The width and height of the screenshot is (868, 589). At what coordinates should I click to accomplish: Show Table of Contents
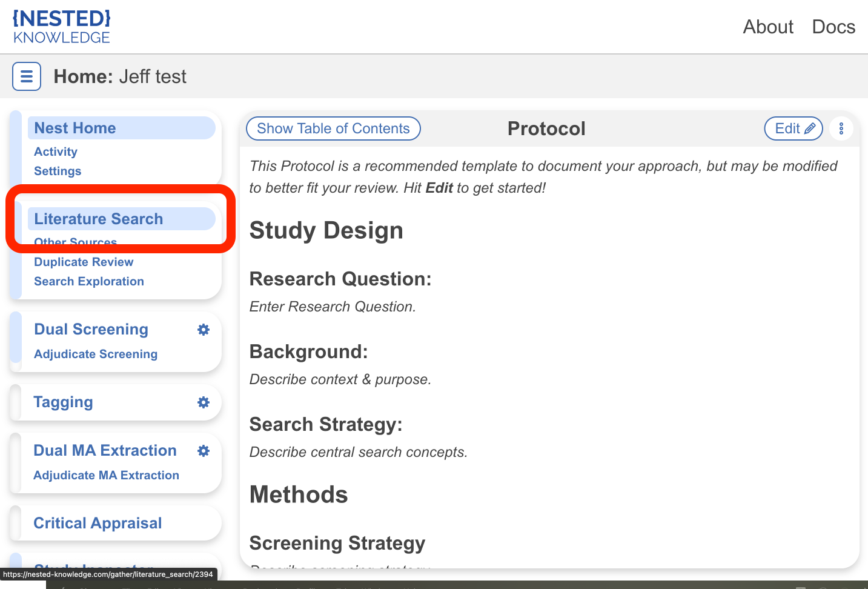(x=333, y=128)
